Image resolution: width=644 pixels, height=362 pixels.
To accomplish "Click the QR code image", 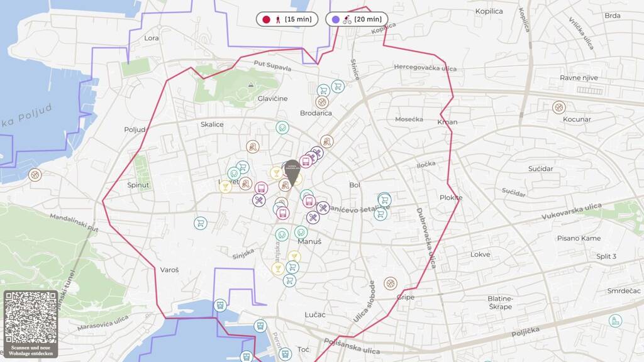I will pyautogui.click(x=30, y=317).
